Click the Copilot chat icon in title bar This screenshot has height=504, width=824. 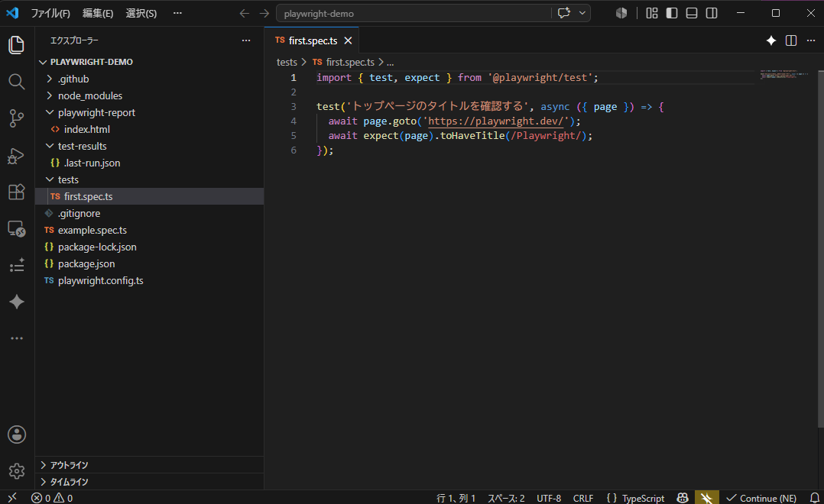coord(564,13)
